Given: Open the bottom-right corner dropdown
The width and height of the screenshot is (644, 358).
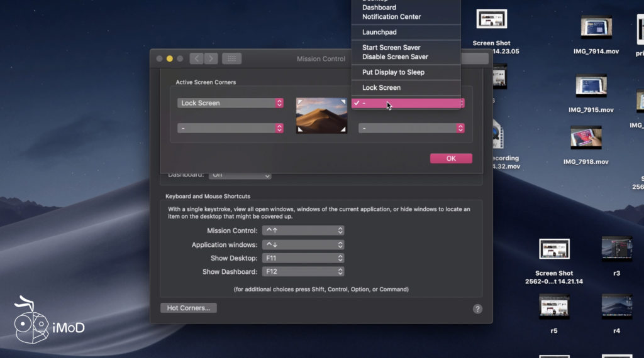Looking at the screenshot, I should 411,128.
